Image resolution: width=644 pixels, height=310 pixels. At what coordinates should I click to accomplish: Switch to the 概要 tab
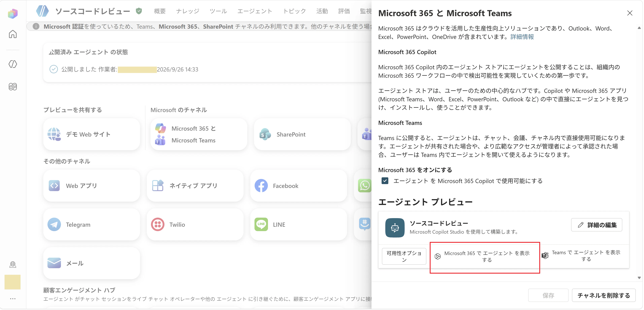(x=160, y=11)
